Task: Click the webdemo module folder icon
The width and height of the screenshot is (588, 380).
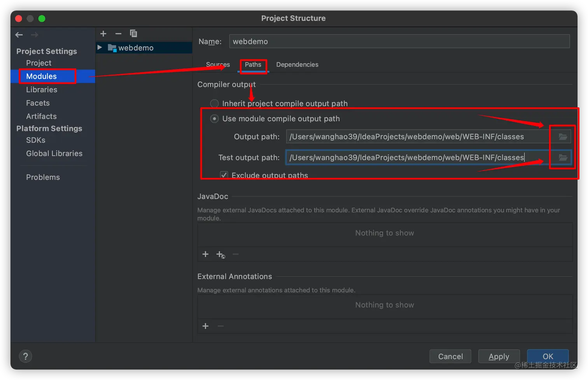Action: 112,48
